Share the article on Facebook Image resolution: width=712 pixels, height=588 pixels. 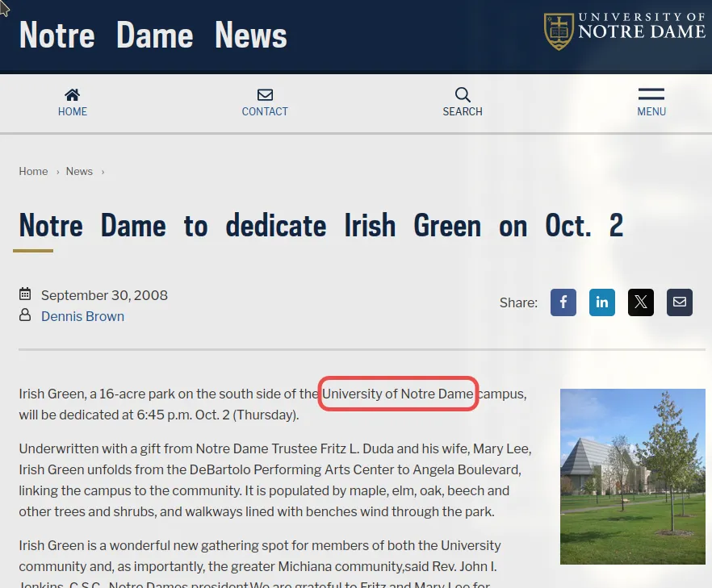pos(563,302)
